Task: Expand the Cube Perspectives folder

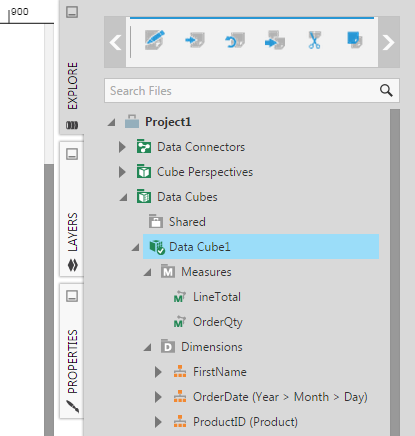Action: 122,172
